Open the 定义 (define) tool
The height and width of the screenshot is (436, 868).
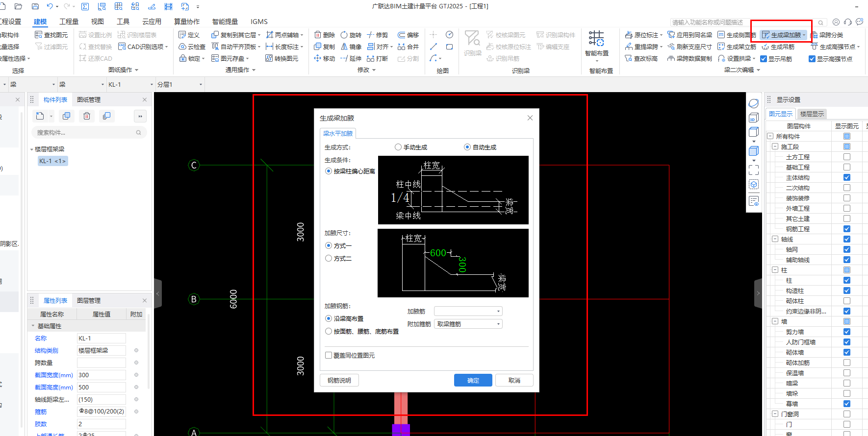pos(189,35)
